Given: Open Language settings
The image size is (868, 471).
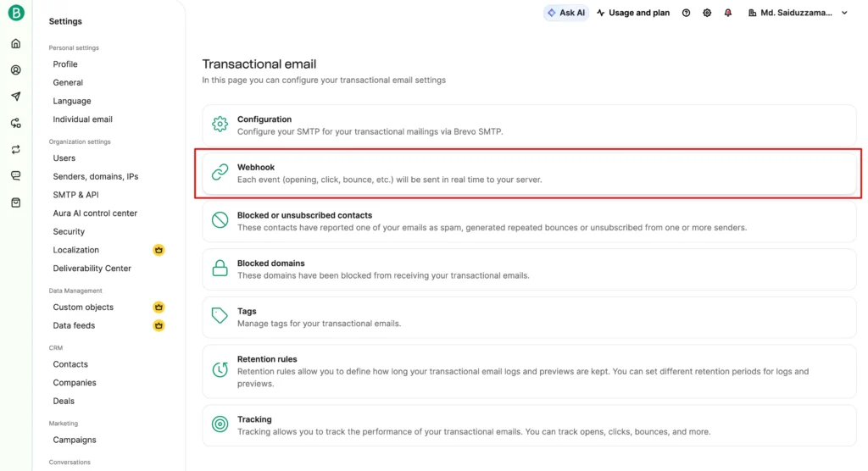Looking at the screenshot, I should [72, 101].
